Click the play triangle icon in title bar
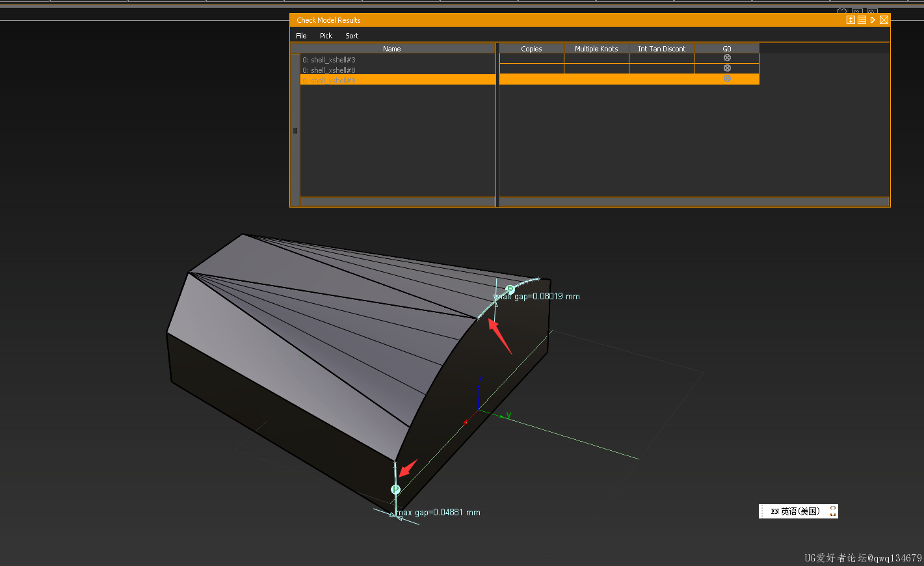Image resolution: width=924 pixels, height=566 pixels. pyautogui.click(x=873, y=20)
